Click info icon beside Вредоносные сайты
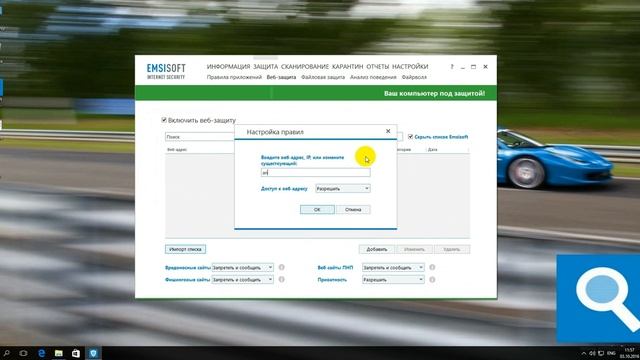 click(281, 267)
